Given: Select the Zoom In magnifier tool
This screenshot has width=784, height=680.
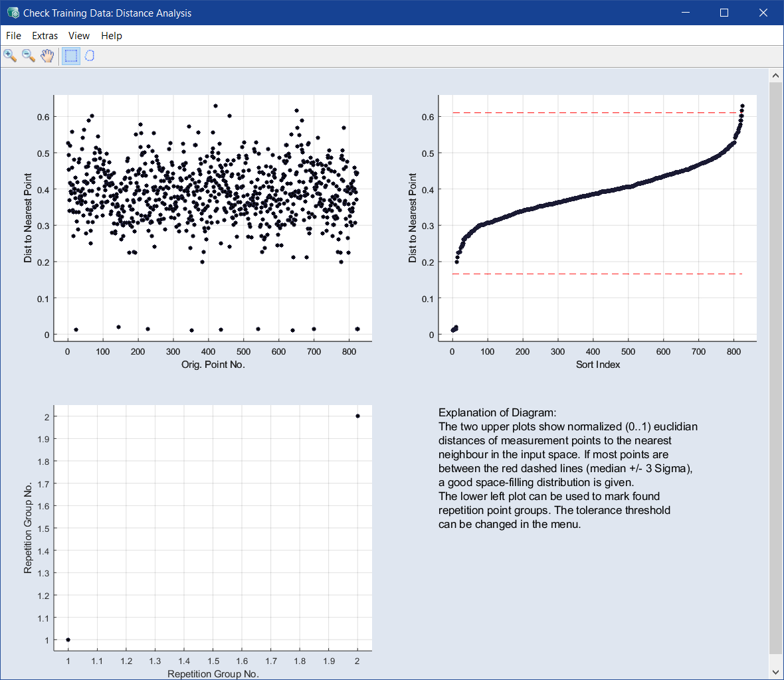Looking at the screenshot, I should click(10, 56).
